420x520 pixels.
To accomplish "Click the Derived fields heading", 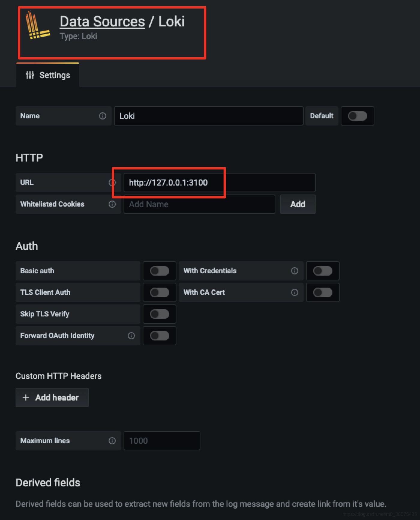I will coord(48,482).
